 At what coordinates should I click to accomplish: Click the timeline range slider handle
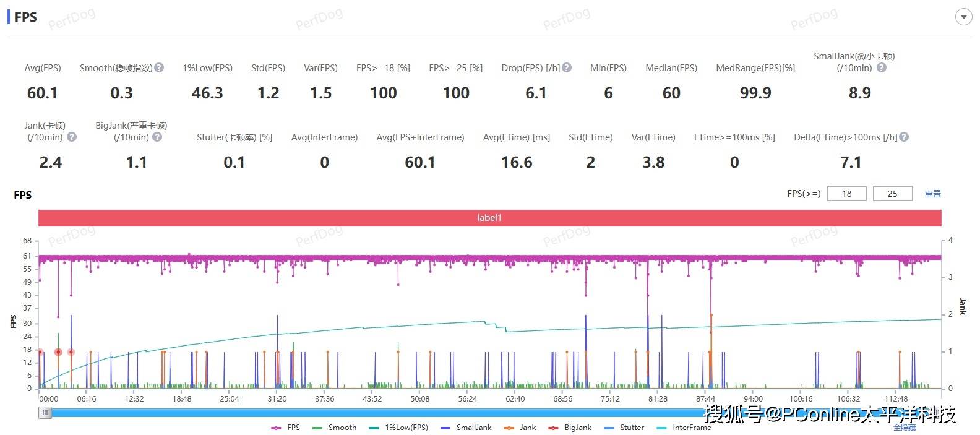[x=45, y=413]
